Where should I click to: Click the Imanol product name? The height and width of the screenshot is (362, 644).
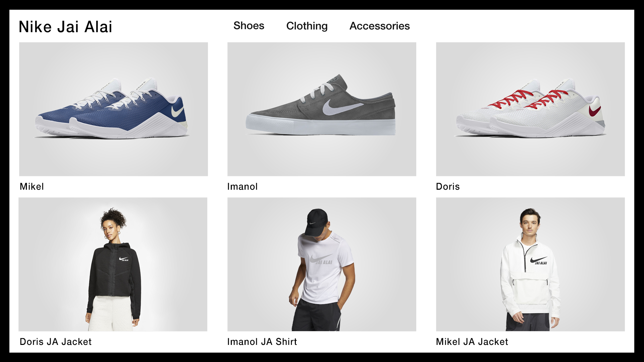243,187
